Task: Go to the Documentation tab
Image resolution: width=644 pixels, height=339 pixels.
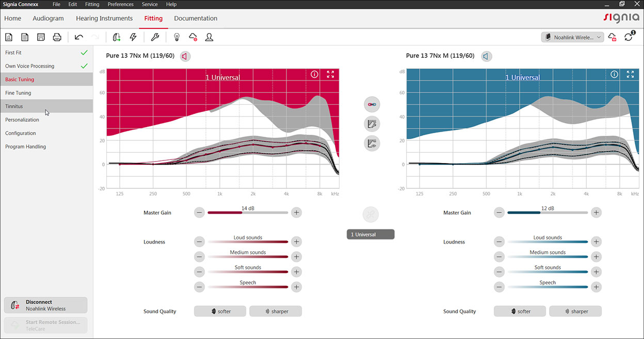Action: [196, 18]
